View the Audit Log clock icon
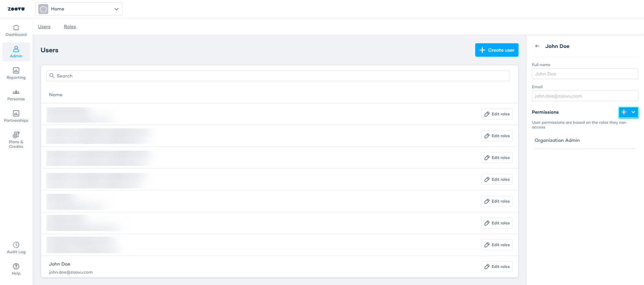The width and height of the screenshot is (644, 285). click(16, 245)
